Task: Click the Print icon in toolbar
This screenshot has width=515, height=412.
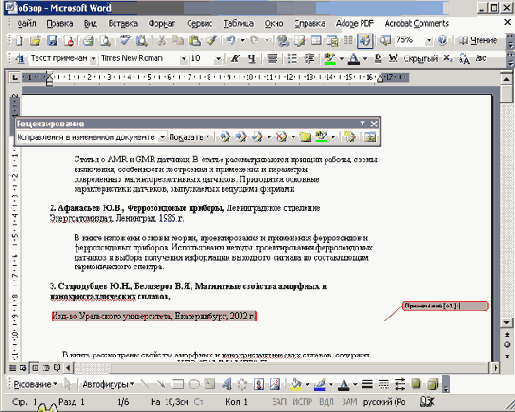Action: (88, 41)
